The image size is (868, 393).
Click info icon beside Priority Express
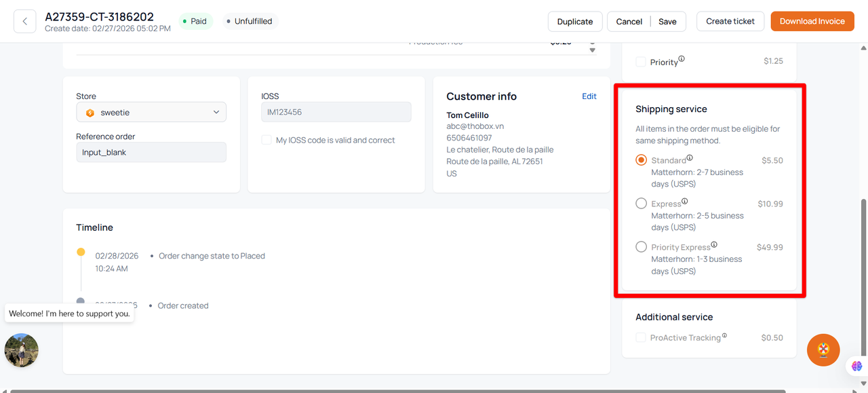(714, 245)
